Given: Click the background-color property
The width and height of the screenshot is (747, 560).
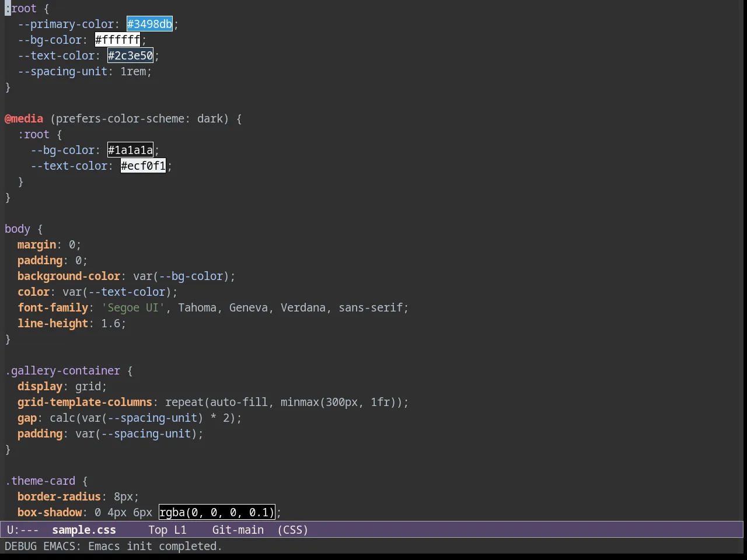Looking at the screenshot, I should pos(69,276).
